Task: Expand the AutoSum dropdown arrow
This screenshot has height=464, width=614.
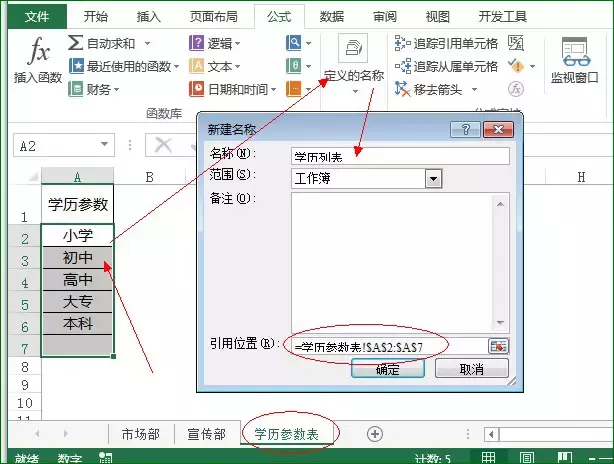Action: (147, 43)
